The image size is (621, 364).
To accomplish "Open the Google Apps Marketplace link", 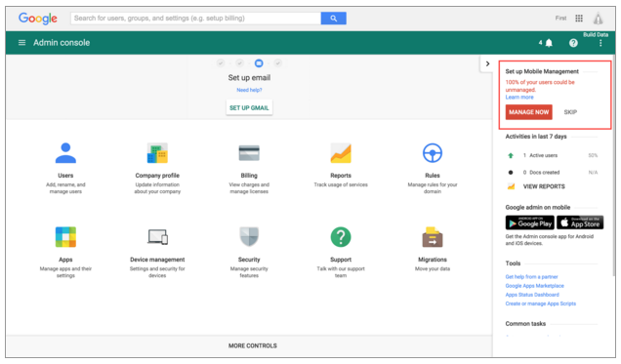I will point(534,286).
